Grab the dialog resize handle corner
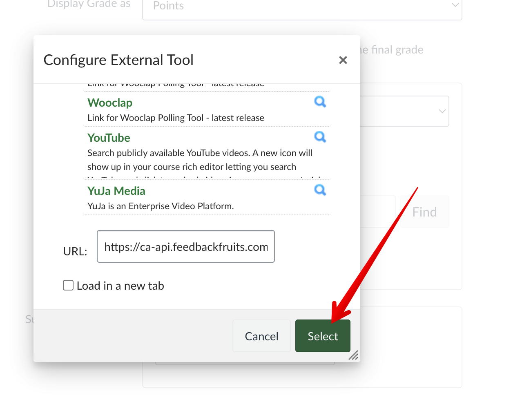Image resolution: width=531 pixels, height=420 pixels. click(353, 355)
